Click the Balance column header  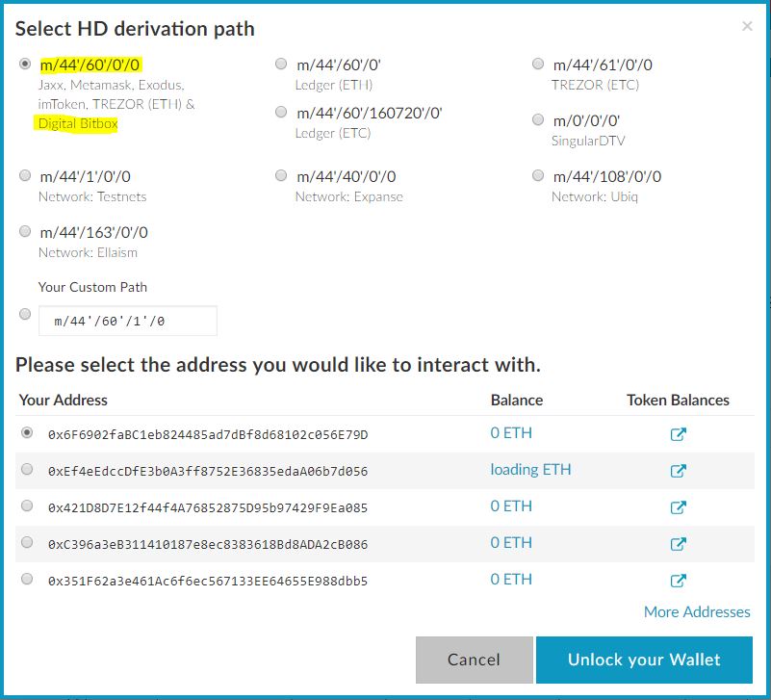click(517, 400)
